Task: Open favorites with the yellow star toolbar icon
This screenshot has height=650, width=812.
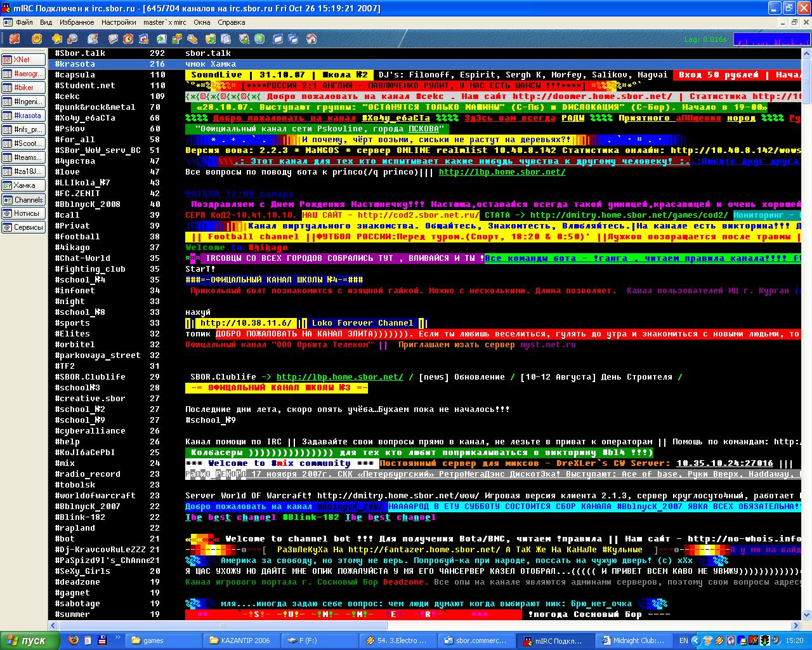Action: pyautogui.click(x=57, y=39)
